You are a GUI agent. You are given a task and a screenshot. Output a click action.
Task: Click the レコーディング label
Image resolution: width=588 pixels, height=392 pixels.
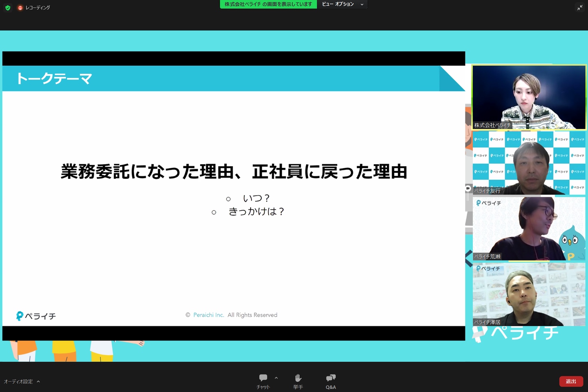click(x=38, y=8)
